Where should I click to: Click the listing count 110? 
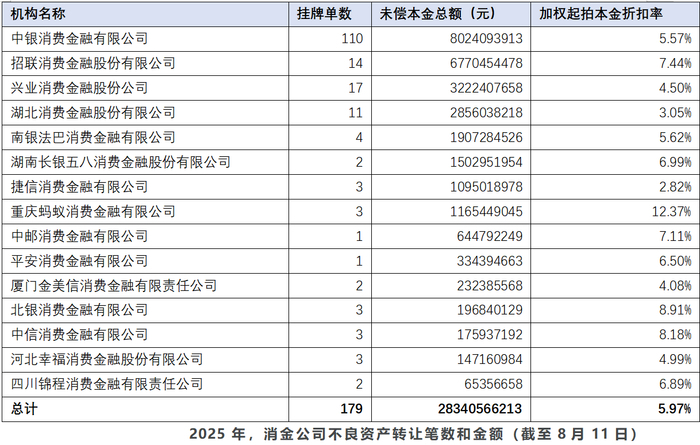tap(352, 39)
